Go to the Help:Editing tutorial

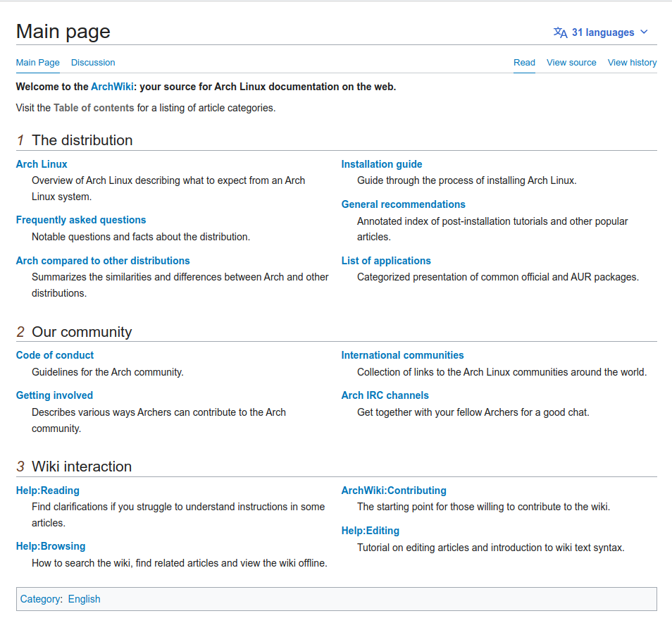370,531
